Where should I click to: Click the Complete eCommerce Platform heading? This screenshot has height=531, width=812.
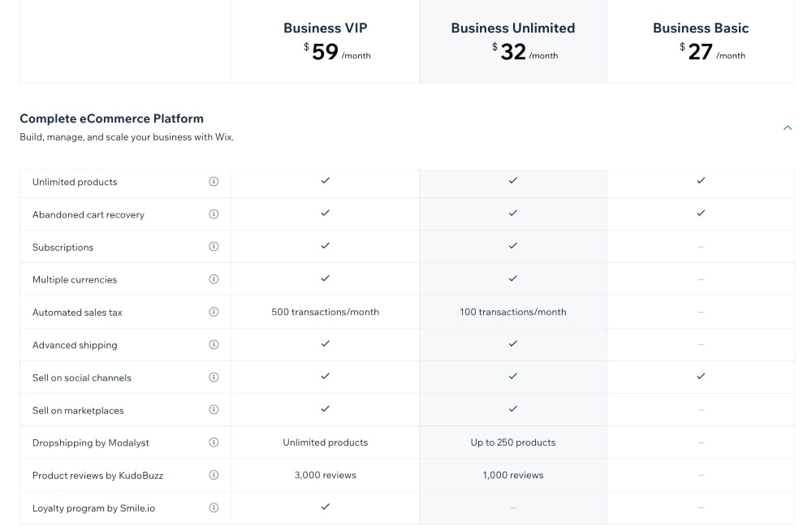111,118
